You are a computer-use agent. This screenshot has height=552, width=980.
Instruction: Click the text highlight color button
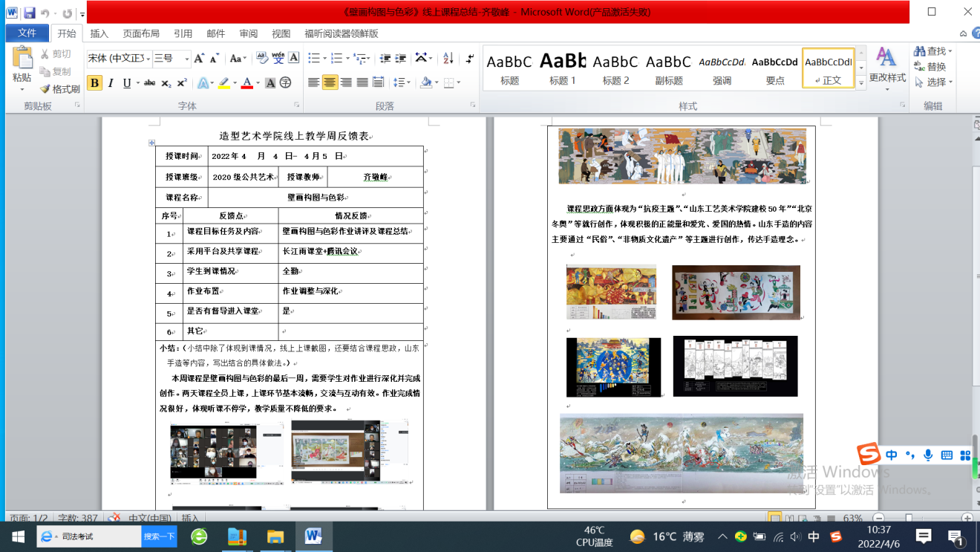[x=223, y=82]
